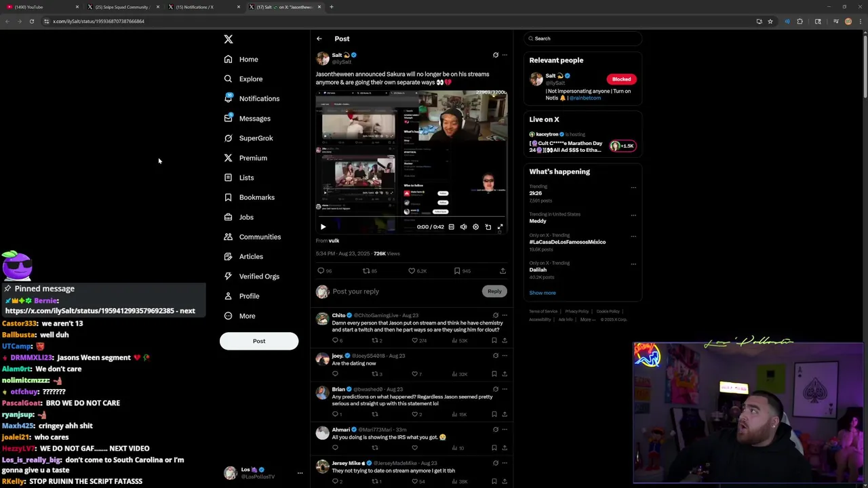Viewport: 868px width, 488px height.
Task: Share the main post via share icon
Action: (x=502, y=271)
